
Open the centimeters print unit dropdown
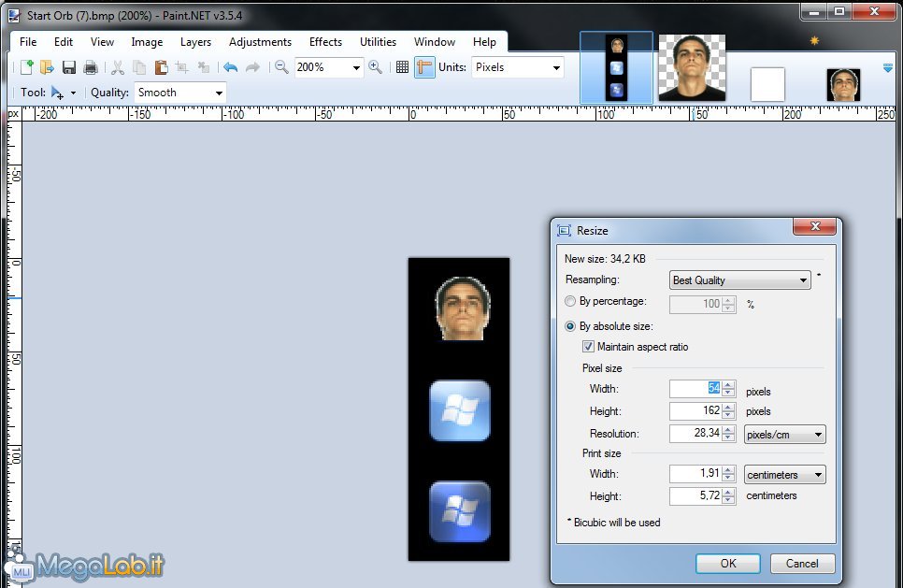pyautogui.click(x=785, y=475)
